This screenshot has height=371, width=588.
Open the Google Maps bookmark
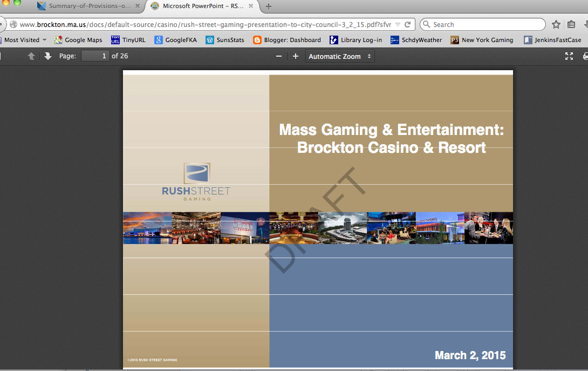[78, 40]
